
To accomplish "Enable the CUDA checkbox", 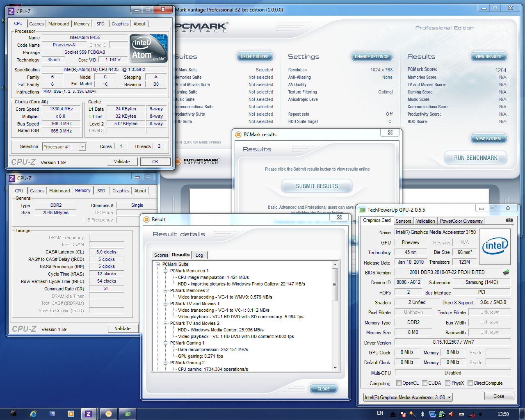I will [x=425, y=383].
